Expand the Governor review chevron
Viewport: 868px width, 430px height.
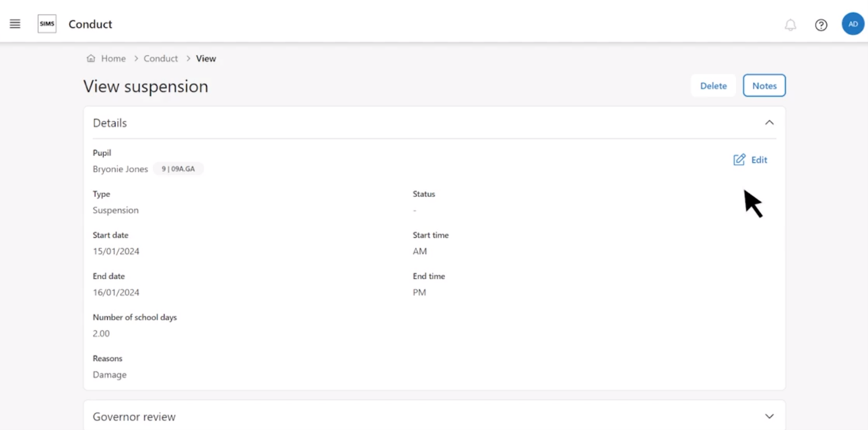[769, 417]
